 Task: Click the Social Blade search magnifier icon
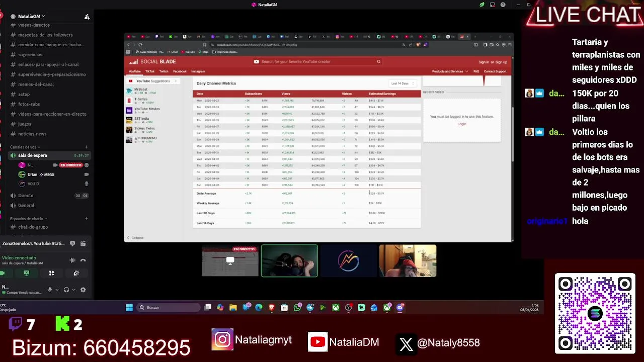tap(379, 61)
